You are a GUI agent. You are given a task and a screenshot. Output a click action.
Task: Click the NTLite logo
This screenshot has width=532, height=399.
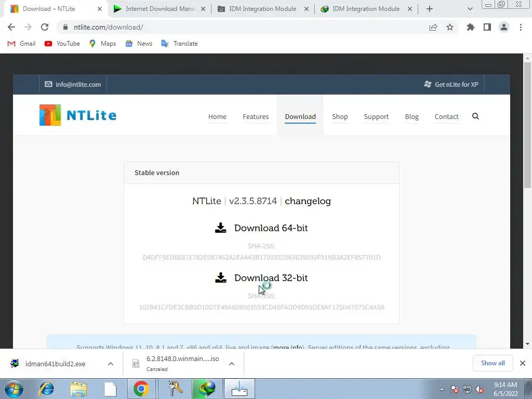(x=78, y=115)
